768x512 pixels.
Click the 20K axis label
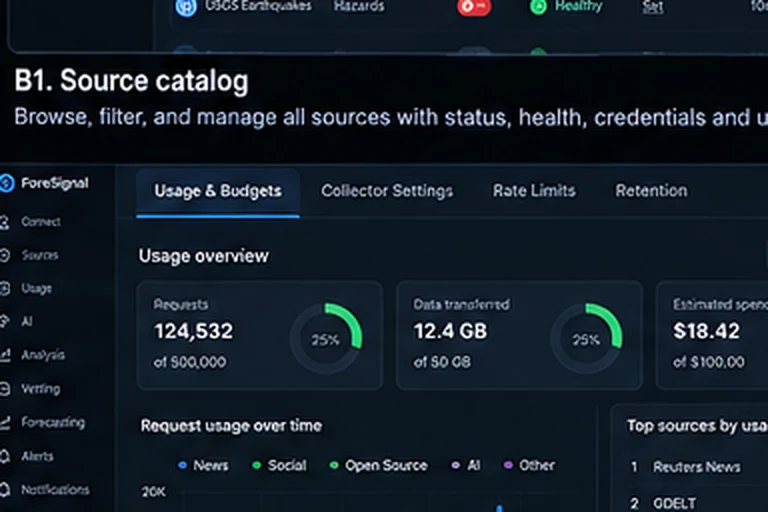(154, 491)
